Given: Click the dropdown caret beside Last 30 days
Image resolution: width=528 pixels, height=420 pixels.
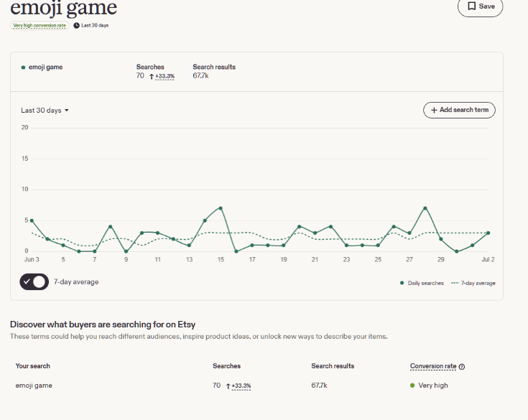Looking at the screenshot, I should (67, 111).
